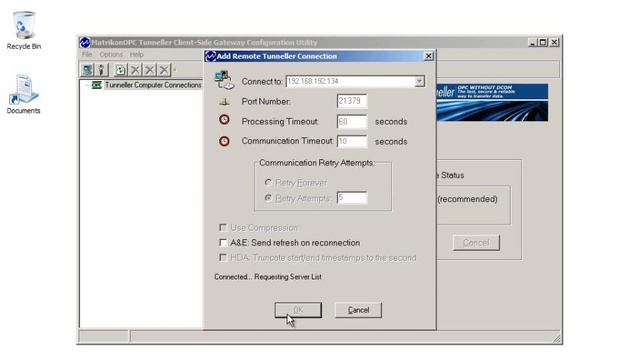Click the main window resize grip corner

tap(557, 338)
